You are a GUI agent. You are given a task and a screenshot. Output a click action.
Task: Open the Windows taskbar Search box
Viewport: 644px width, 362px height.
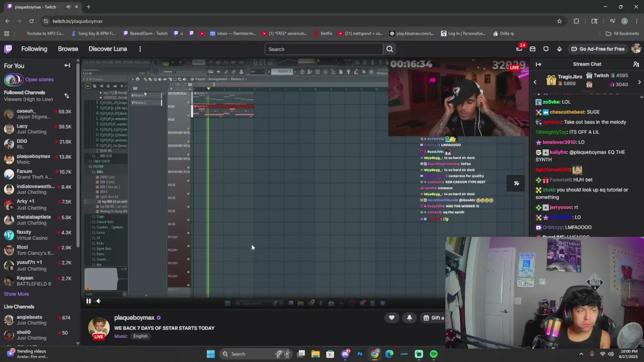[x=255, y=354]
